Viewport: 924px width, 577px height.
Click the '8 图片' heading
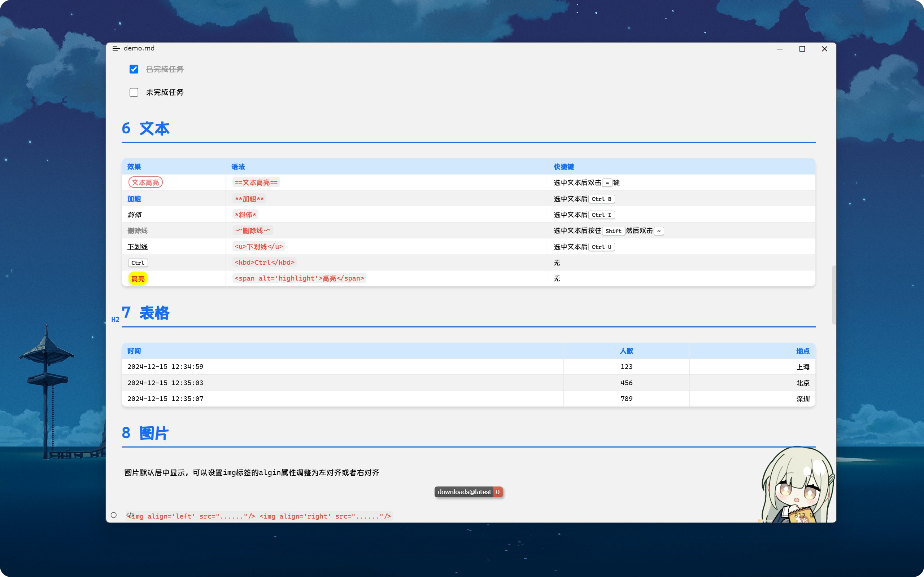(x=145, y=433)
